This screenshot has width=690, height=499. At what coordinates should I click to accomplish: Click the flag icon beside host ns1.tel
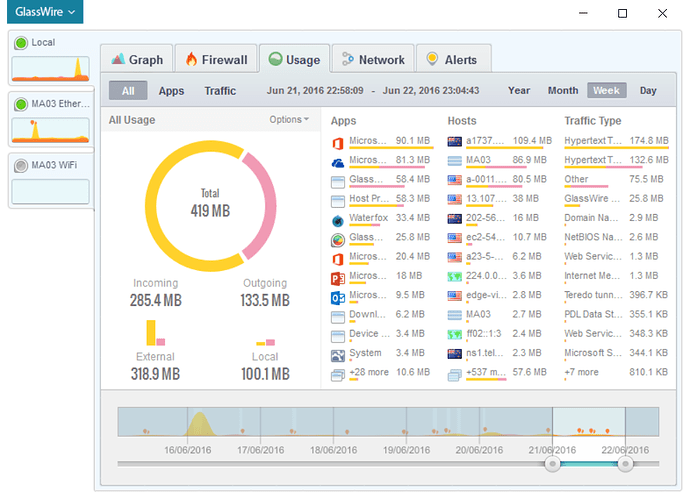tap(455, 353)
